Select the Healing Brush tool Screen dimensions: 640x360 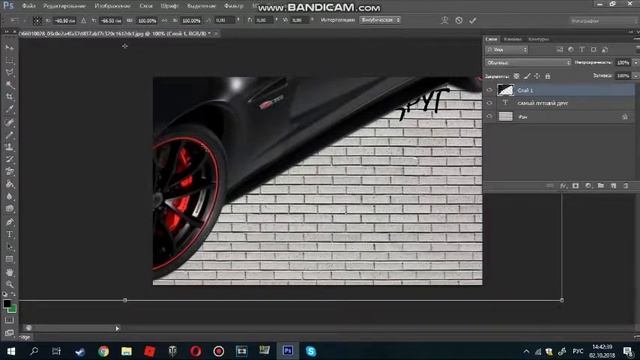point(9,122)
